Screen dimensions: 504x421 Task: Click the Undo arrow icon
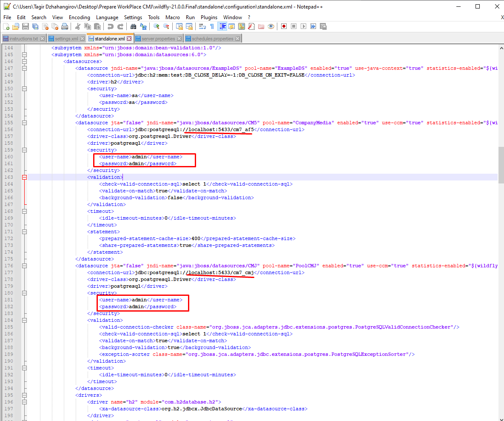click(x=110, y=26)
